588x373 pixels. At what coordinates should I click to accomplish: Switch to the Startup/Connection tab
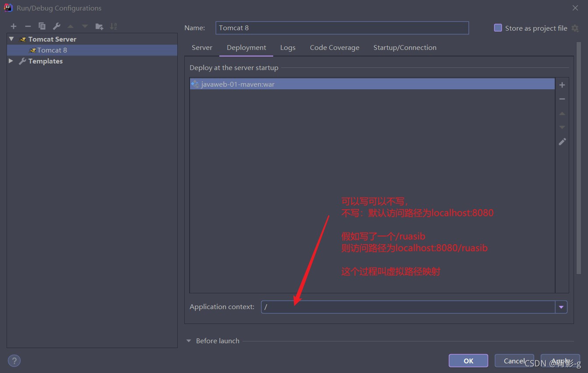405,48
